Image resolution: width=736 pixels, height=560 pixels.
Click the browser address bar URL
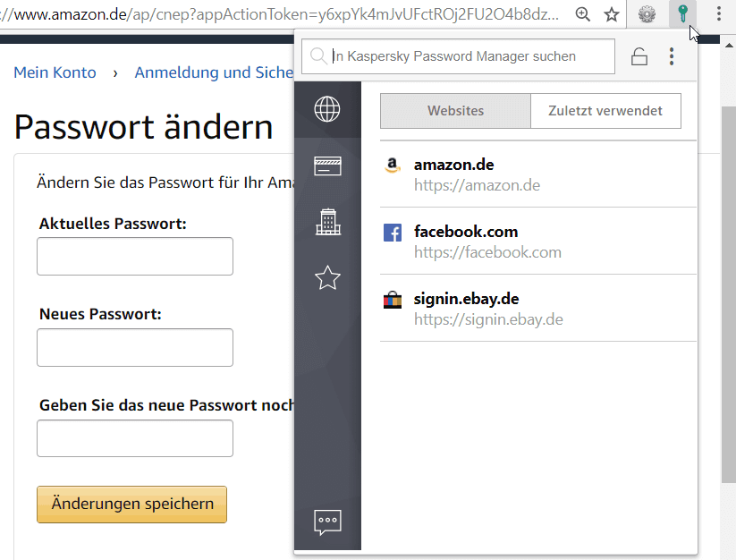[280, 14]
